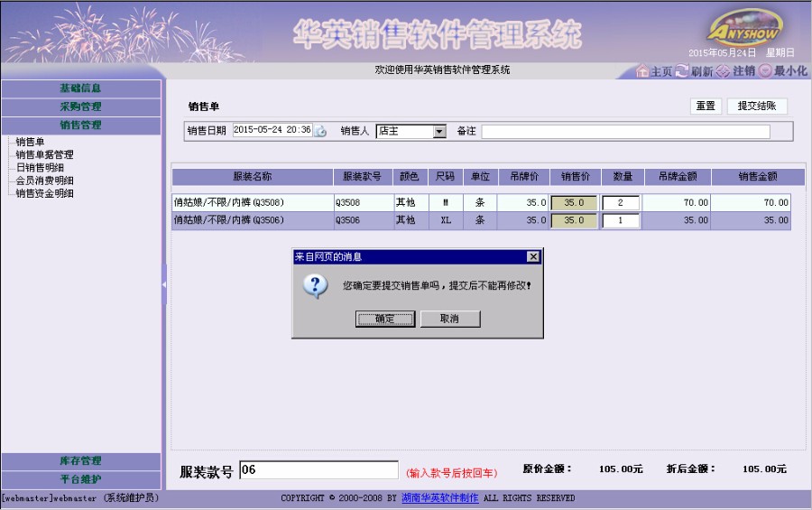
Task: Expand the 基础信息 menu section
Action: click(81, 88)
